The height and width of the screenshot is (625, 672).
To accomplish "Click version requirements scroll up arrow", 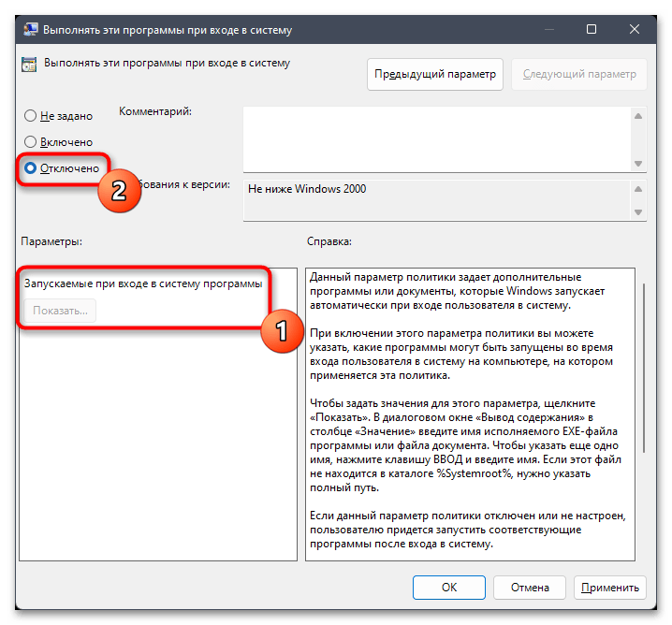I will pos(638,189).
